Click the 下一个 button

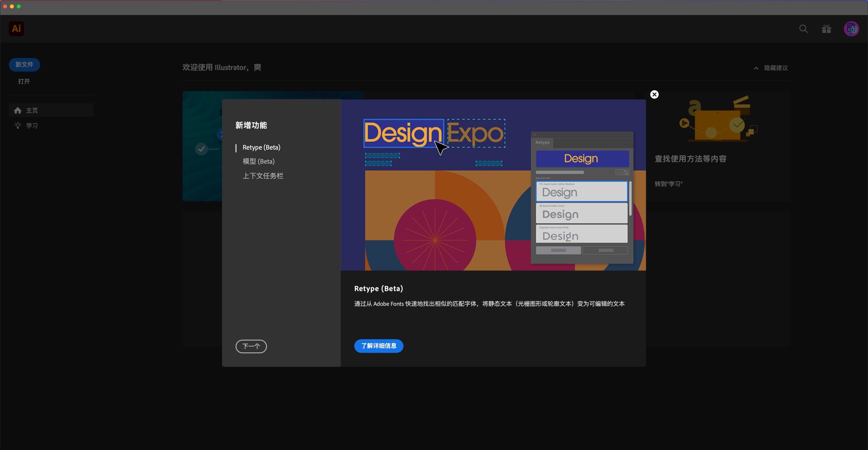coord(251,346)
